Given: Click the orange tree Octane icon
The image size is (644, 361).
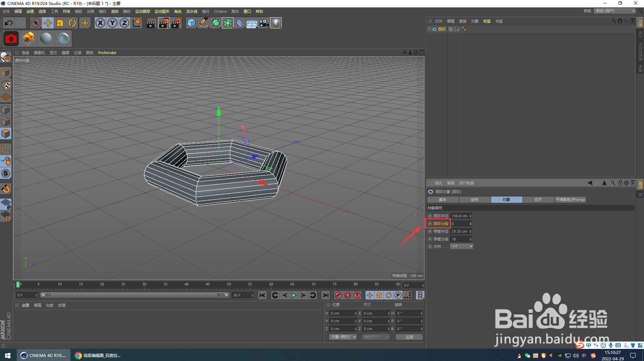Looking at the screenshot, I should click(29, 39).
